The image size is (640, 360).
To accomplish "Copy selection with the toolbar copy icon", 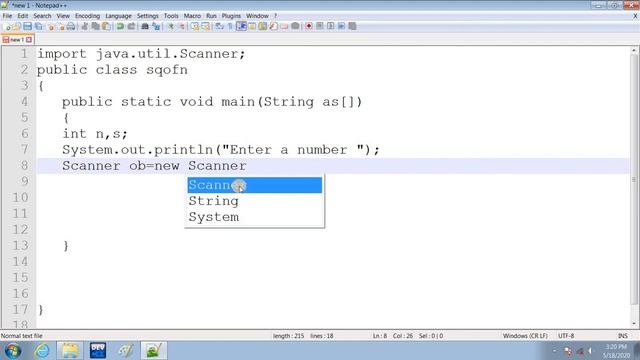I will [95, 26].
